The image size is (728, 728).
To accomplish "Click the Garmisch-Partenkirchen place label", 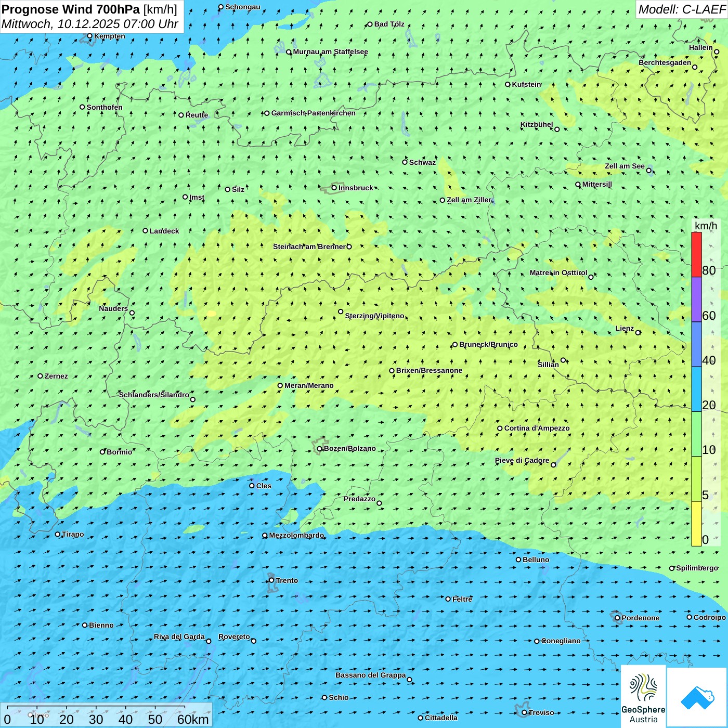I will pyautogui.click(x=313, y=113).
